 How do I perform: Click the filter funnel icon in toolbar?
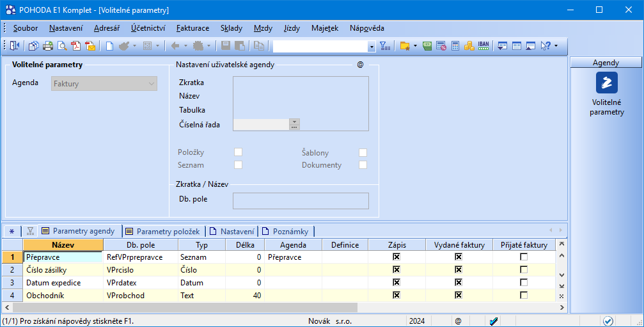(x=384, y=46)
